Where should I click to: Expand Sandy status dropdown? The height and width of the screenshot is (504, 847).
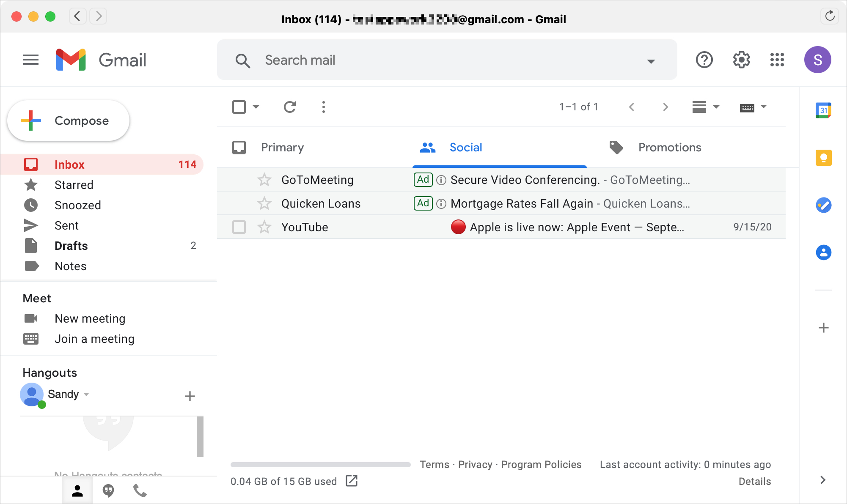[86, 394]
